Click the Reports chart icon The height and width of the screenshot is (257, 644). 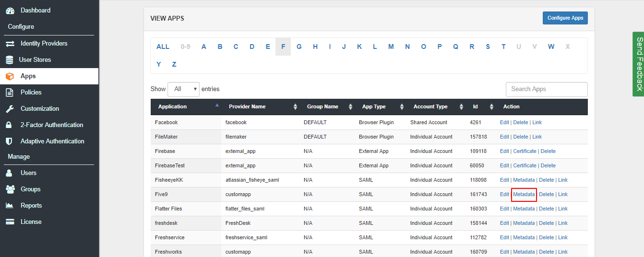(10, 206)
